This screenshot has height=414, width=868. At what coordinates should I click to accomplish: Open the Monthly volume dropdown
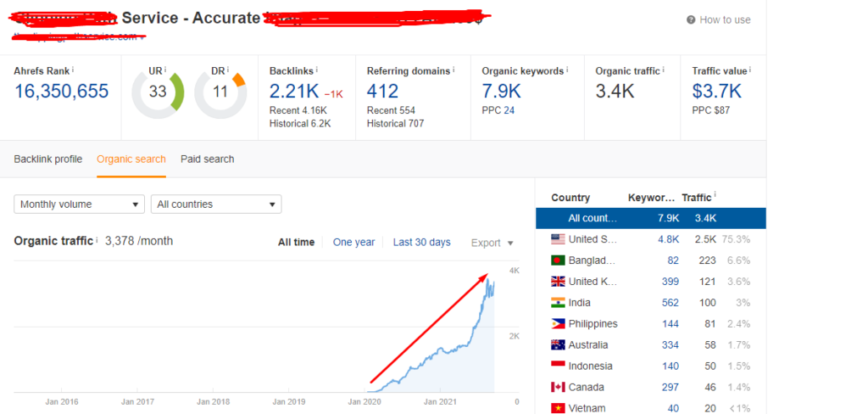point(80,204)
